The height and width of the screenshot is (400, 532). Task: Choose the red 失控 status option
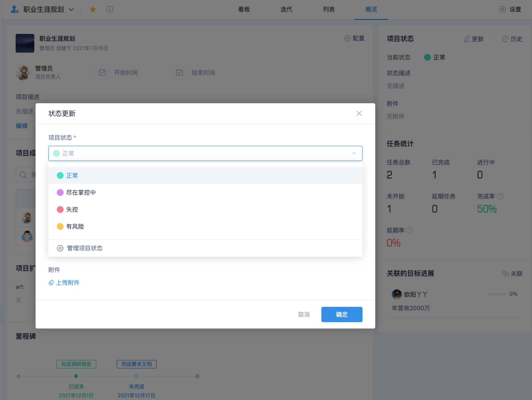pos(72,210)
